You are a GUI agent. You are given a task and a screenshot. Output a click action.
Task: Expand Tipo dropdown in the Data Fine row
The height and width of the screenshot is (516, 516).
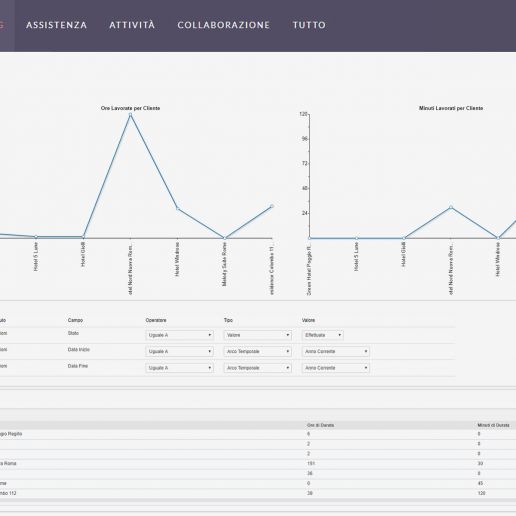pos(258,368)
